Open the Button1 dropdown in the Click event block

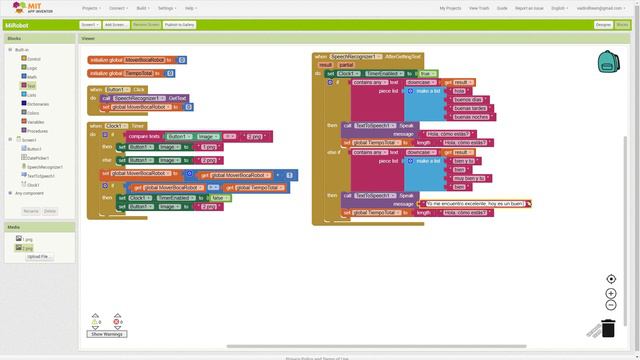pos(118,90)
